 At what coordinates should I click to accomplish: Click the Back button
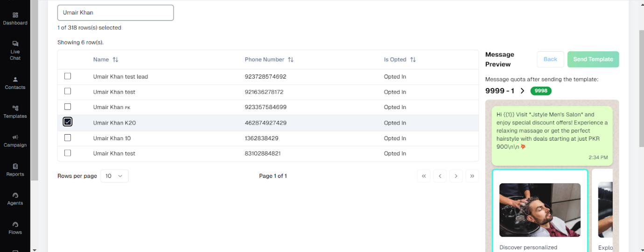coord(550,59)
